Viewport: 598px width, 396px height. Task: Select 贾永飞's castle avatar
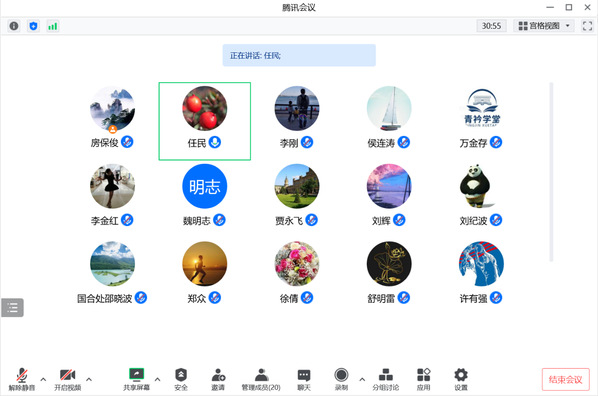coord(297,186)
